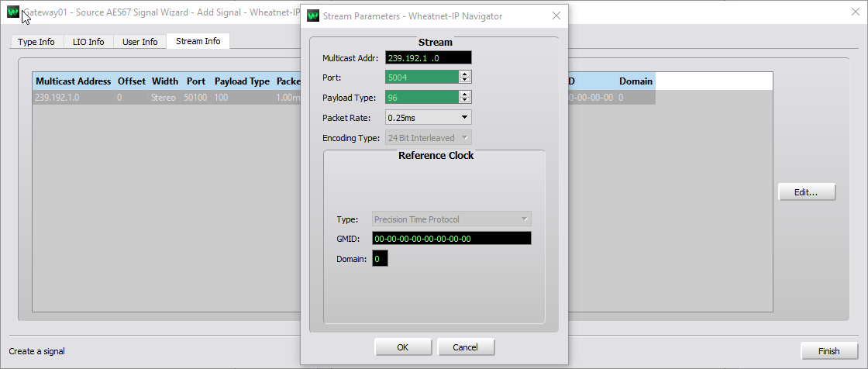Close the Stream Parameters dialog

[x=556, y=16]
